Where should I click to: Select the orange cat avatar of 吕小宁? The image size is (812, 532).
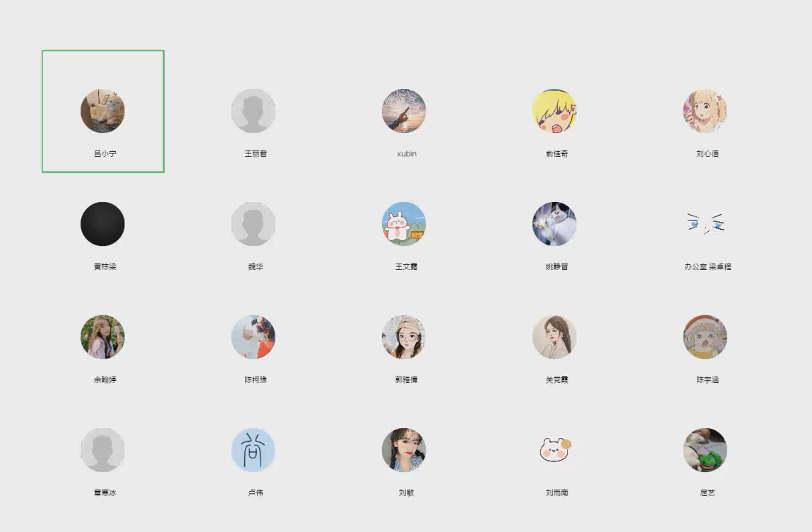click(x=102, y=111)
